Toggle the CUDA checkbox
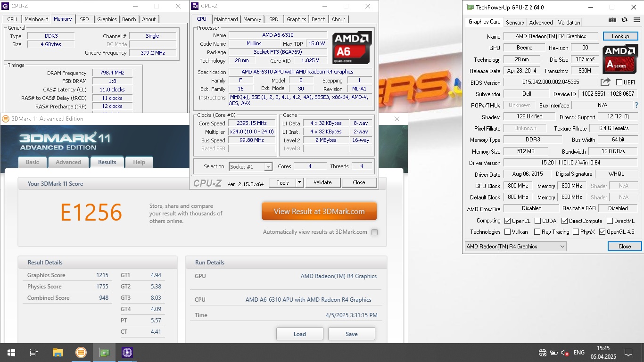 pos(537,221)
